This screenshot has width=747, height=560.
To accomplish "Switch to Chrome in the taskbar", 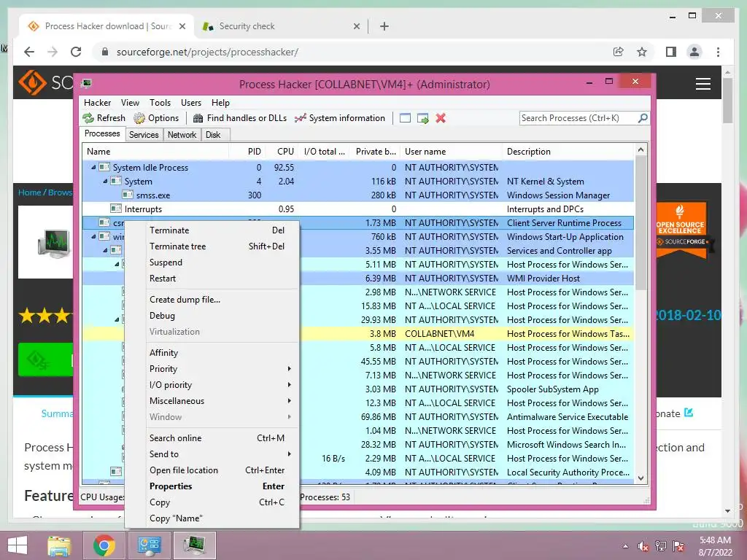I will (x=104, y=545).
